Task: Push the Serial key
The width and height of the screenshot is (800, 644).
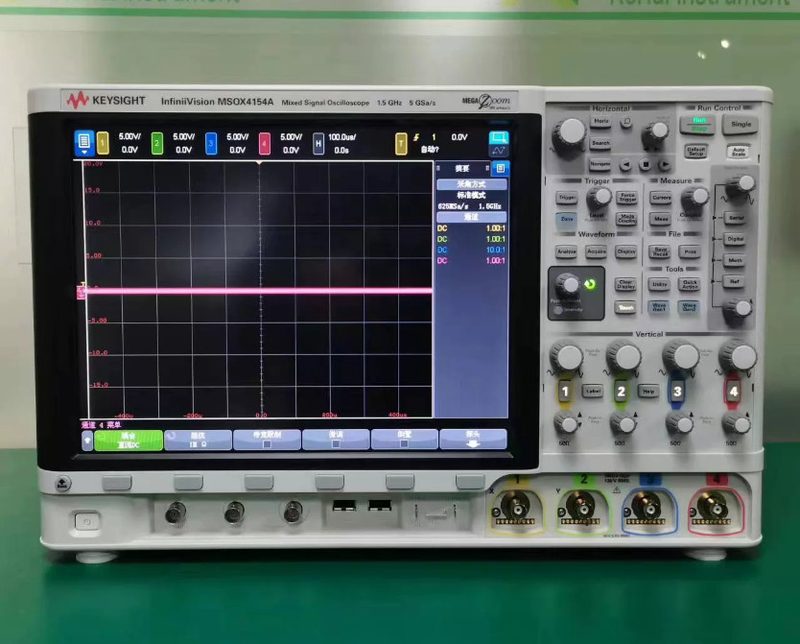Action: pyautogui.click(x=736, y=218)
